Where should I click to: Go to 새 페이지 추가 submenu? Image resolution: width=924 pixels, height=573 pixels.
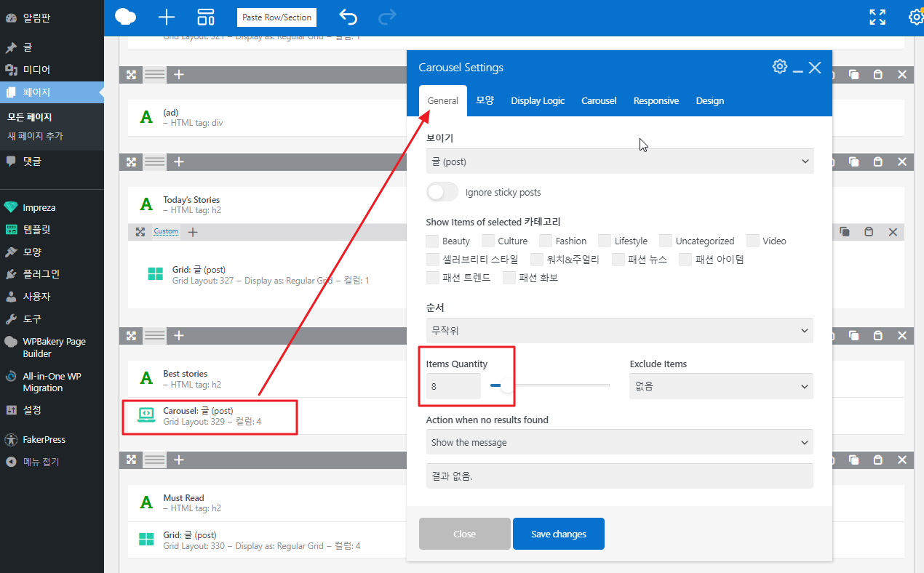[35, 136]
